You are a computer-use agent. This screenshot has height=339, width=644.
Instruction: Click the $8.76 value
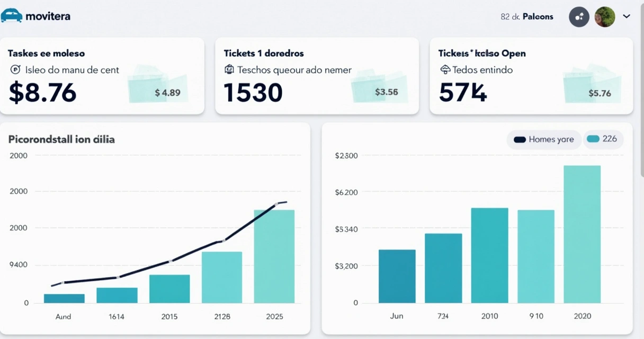pyautogui.click(x=43, y=92)
